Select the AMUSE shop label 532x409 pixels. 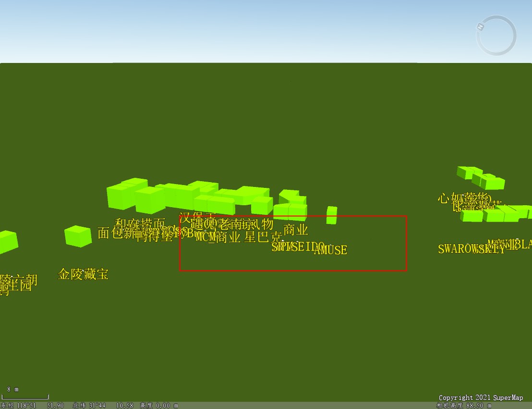tap(331, 250)
